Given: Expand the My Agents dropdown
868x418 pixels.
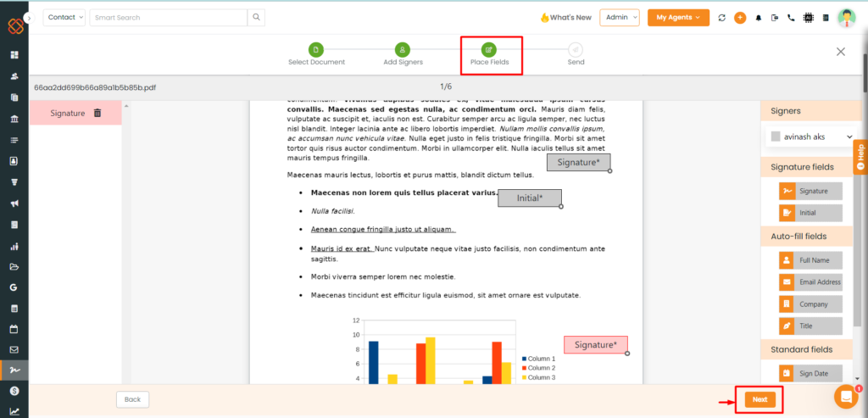Looking at the screenshot, I should pos(679,17).
